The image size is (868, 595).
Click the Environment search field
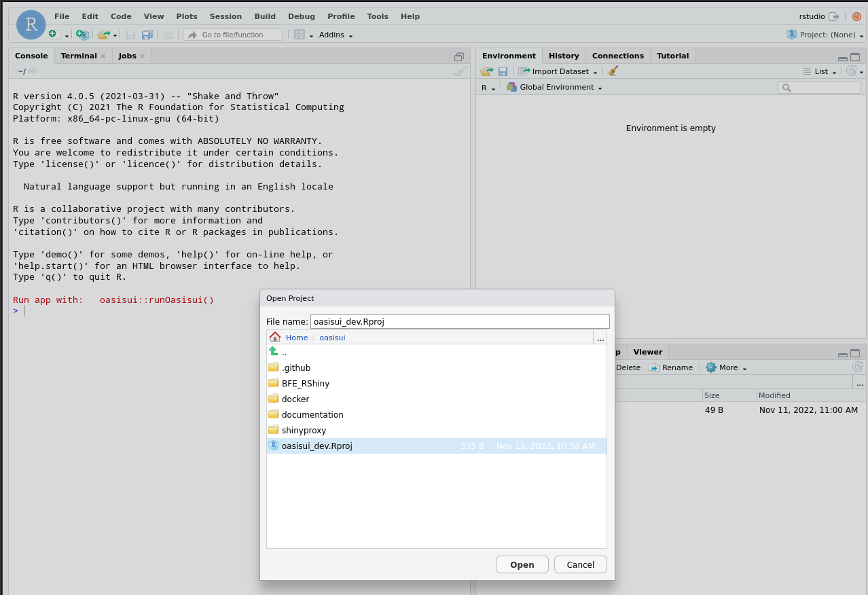coord(819,88)
